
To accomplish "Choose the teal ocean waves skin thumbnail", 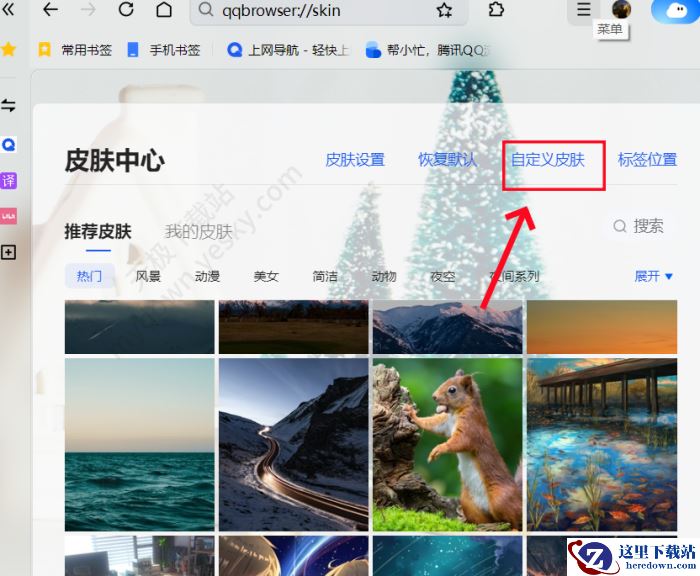I will click(139, 444).
